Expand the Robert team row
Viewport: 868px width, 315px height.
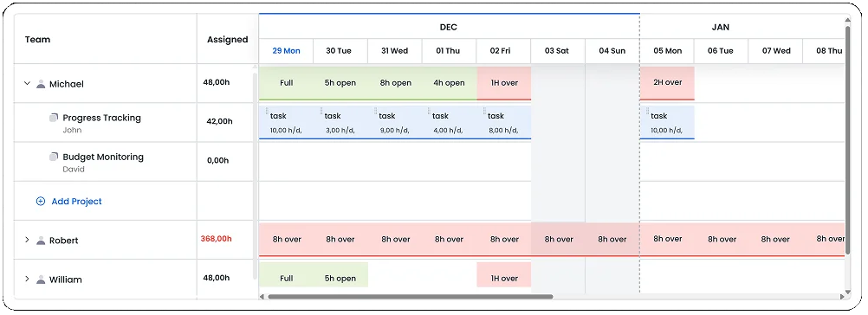point(27,240)
